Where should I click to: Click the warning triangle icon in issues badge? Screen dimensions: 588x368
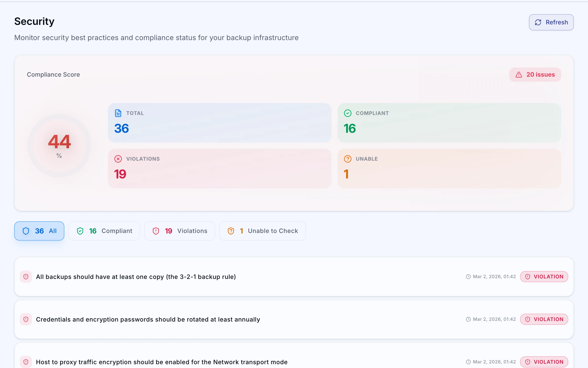519,75
